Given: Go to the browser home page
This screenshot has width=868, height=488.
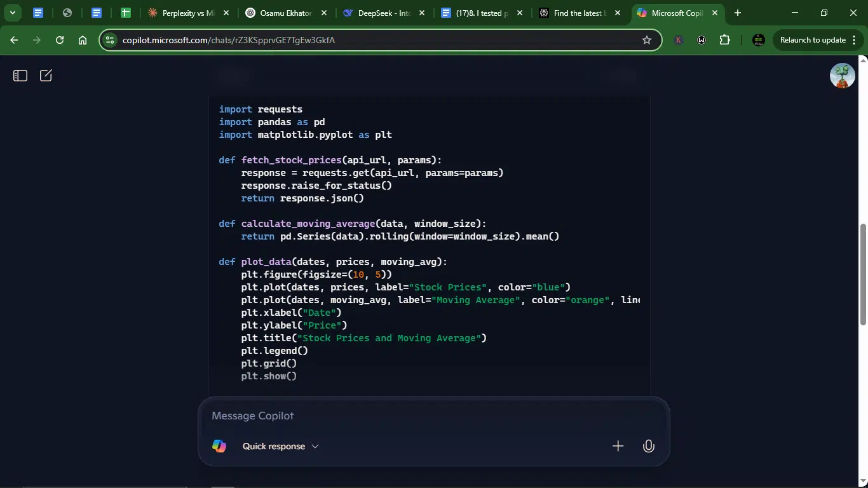Looking at the screenshot, I should click(x=83, y=40).
